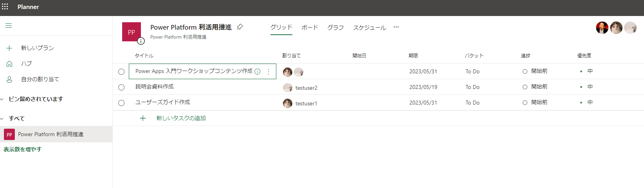Viewport: 644px width, 188px height.
Task: Click testuser1 avatar in ユーザーズガイド作成 row
Action: click(288, 103)
